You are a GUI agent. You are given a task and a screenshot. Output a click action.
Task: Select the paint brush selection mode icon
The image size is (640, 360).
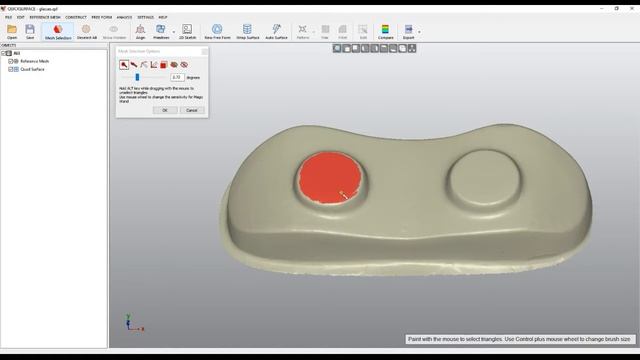(124, 64)
